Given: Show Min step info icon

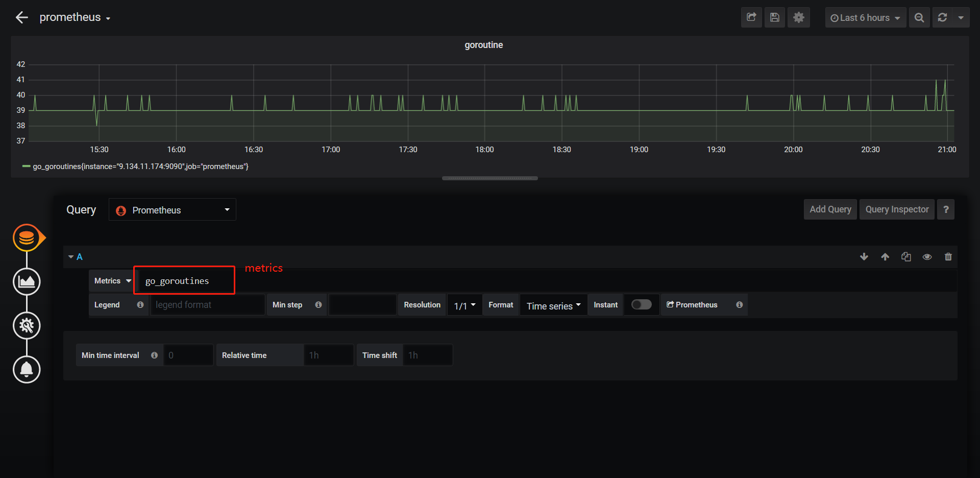Looking at the screenshot, I should pos(318,305).
